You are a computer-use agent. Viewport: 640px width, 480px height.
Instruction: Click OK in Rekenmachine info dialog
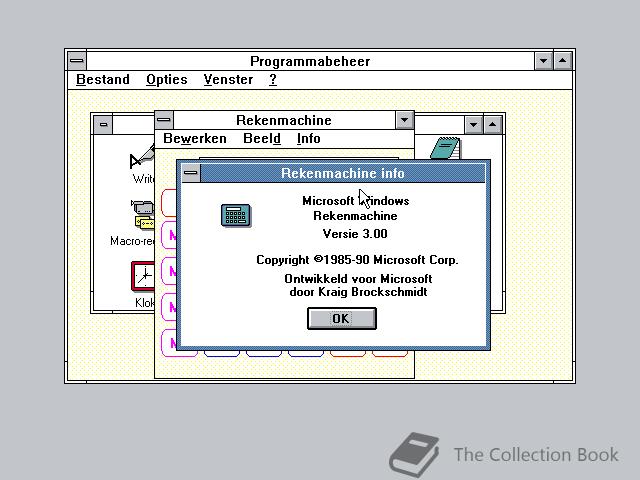(342, 318)
